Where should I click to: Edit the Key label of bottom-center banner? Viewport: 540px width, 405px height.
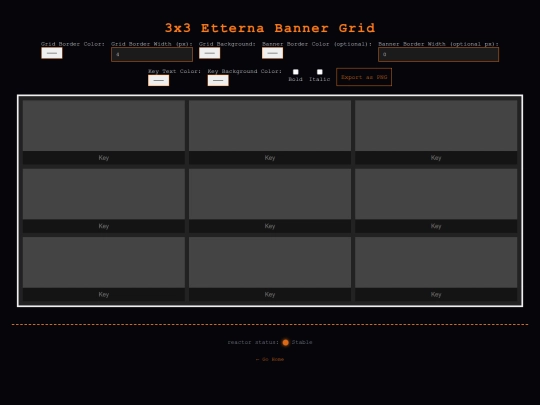click(x=270, y=294)
